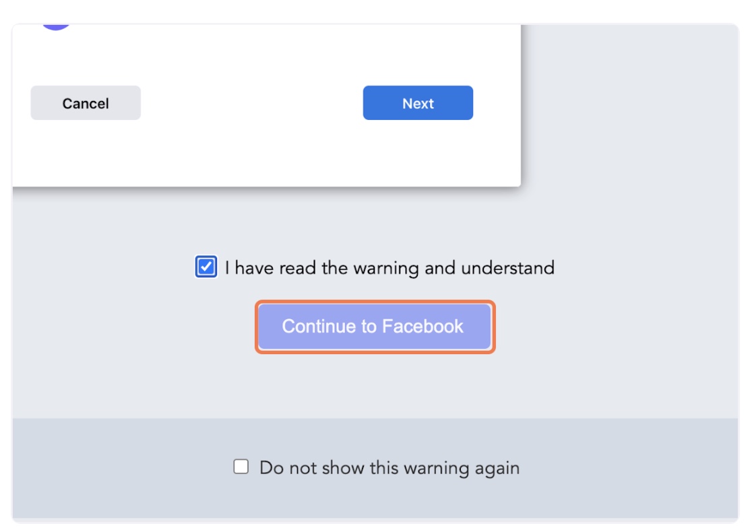Click the word 'again' in the footer label
This screenshot has height=532, width=756.
click(x=496, y=468)
